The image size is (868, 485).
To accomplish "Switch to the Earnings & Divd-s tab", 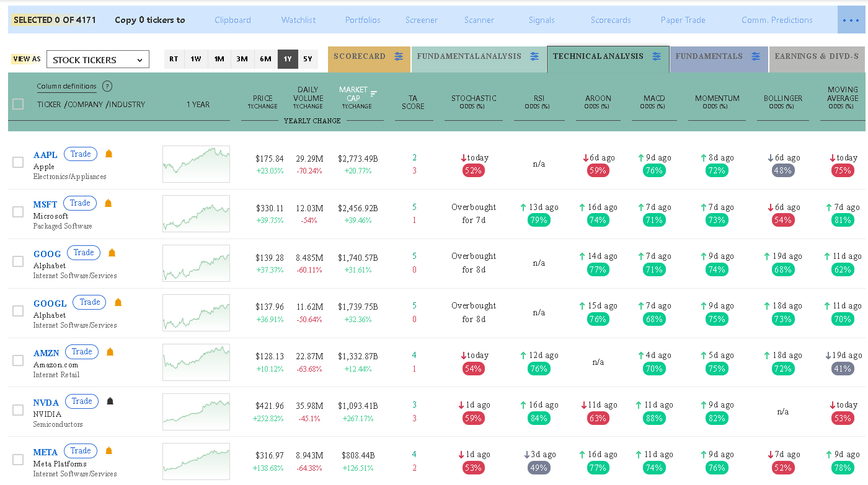I will click(817, 59).
